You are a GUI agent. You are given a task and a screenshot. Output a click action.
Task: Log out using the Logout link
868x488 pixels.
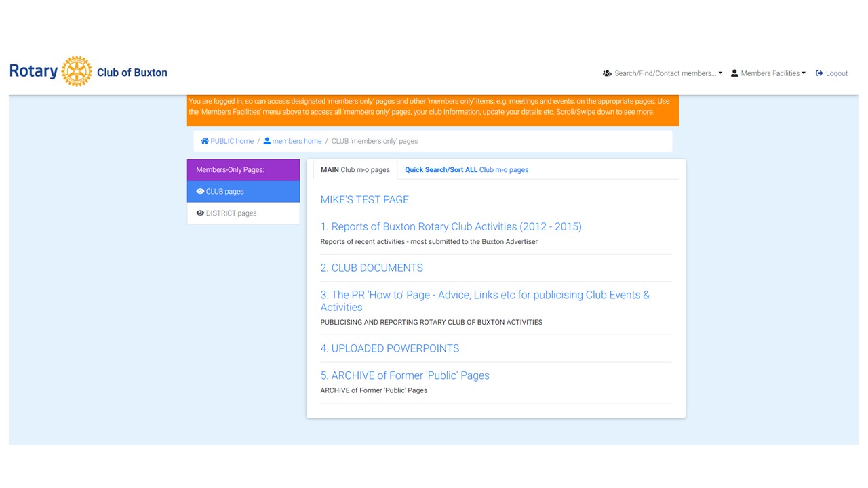(x=832, y=73)
